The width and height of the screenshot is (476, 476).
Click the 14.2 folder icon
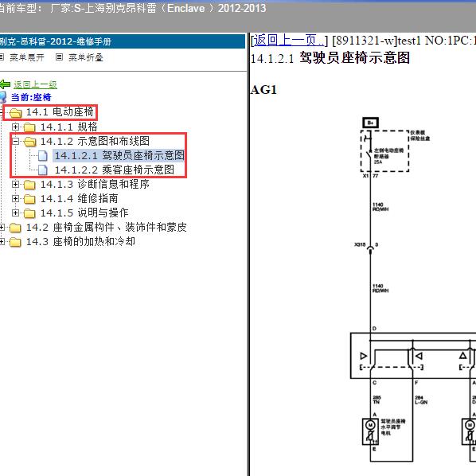pos(15,228)
